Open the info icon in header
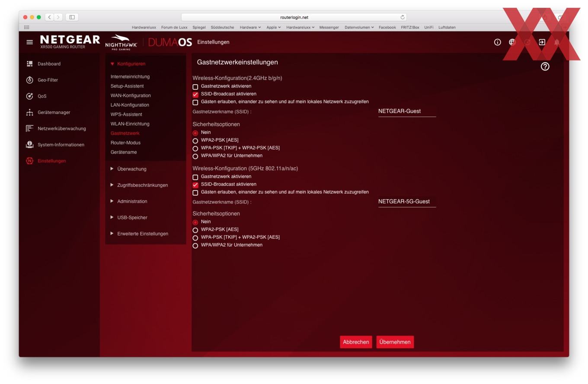 tap(497, 42)
